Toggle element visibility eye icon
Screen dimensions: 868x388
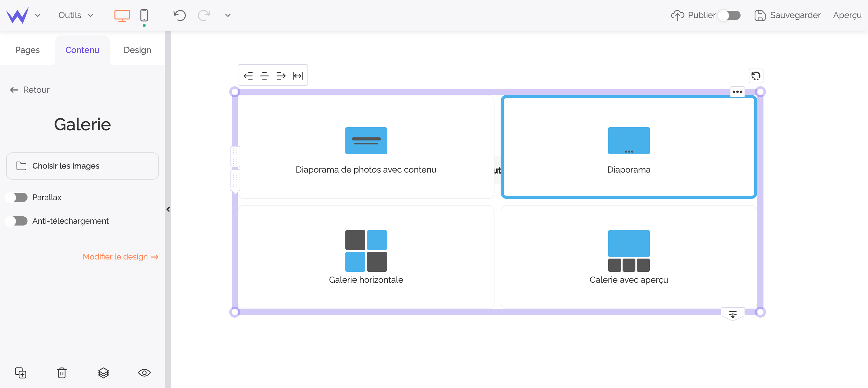pyautogui.click(x=145, y=373)
